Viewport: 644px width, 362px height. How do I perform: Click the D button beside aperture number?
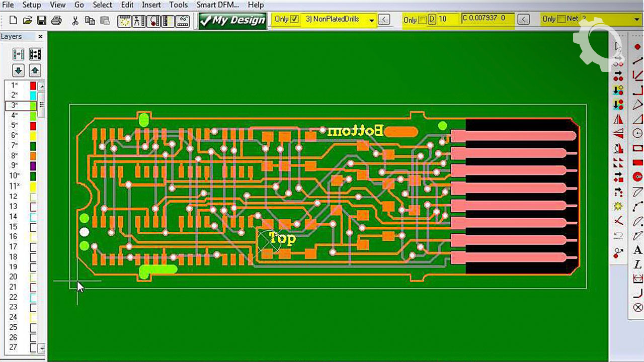point(432,20)
